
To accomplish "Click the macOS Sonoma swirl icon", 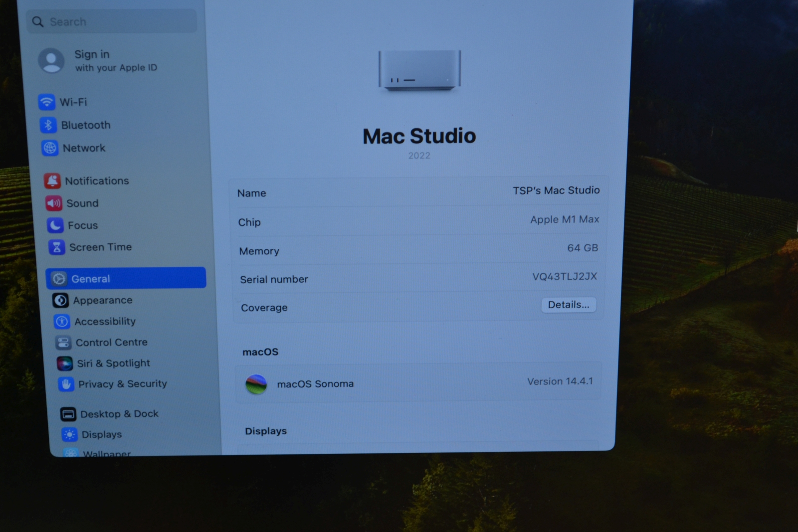I will [x=257, y=383].
